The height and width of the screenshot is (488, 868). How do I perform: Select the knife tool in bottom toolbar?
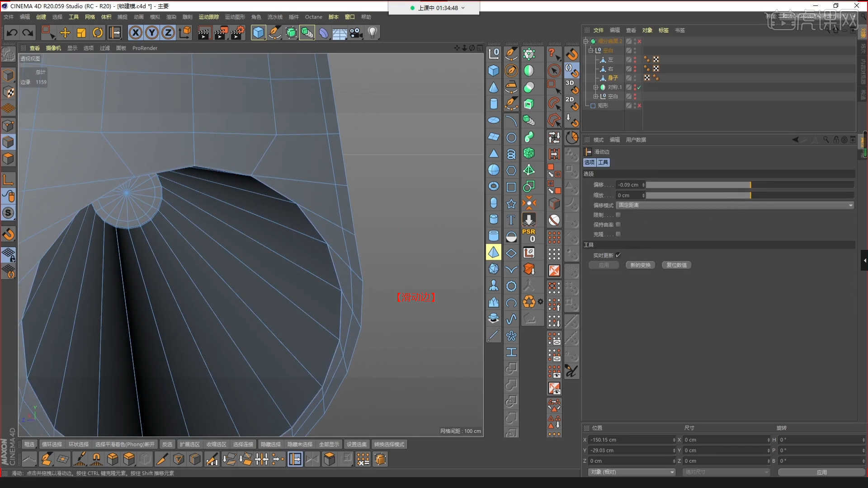[161, 460]
